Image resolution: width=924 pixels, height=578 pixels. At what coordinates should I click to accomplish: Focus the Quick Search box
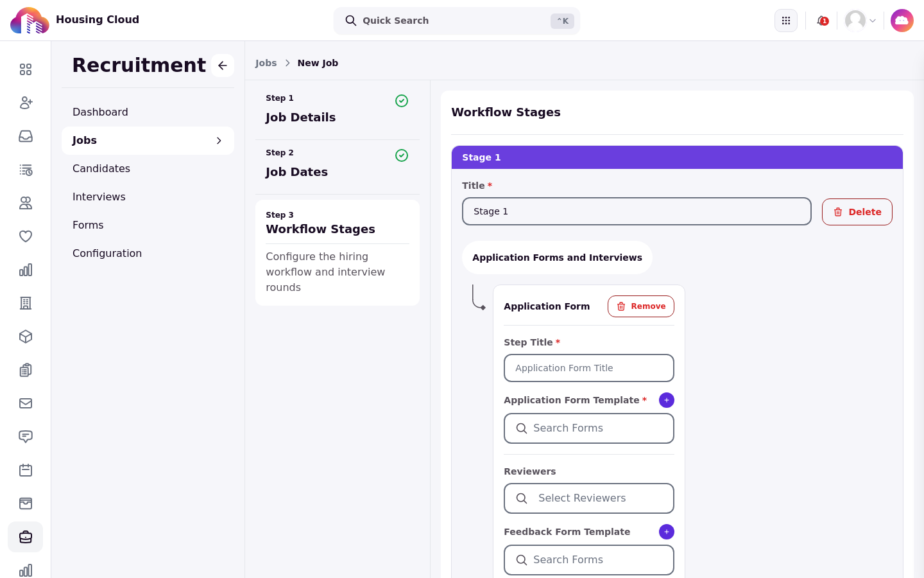(457, 21)
